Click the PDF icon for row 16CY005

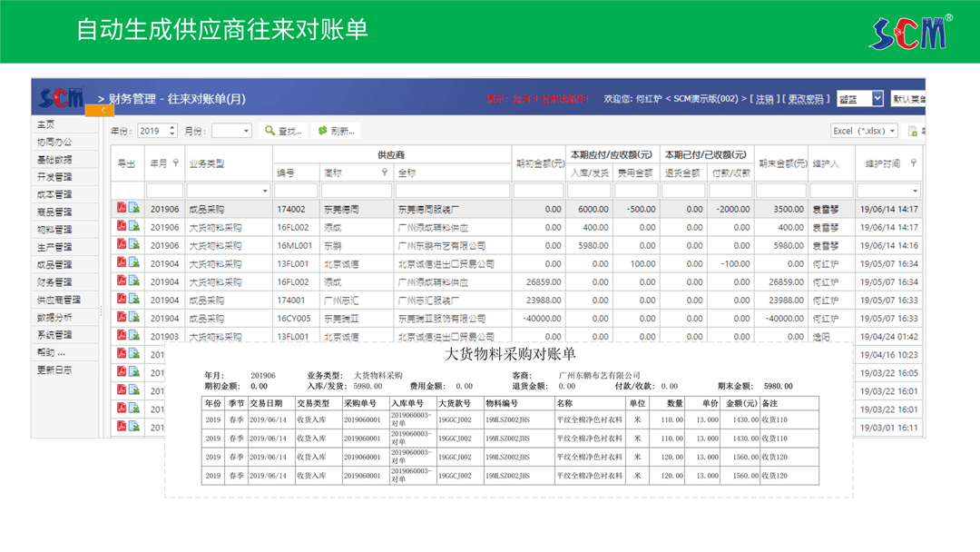coord(121,318)
